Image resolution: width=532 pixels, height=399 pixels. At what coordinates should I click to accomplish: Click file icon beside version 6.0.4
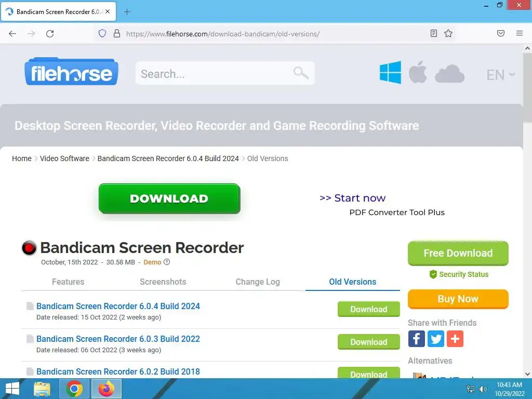tap(30, 306)
